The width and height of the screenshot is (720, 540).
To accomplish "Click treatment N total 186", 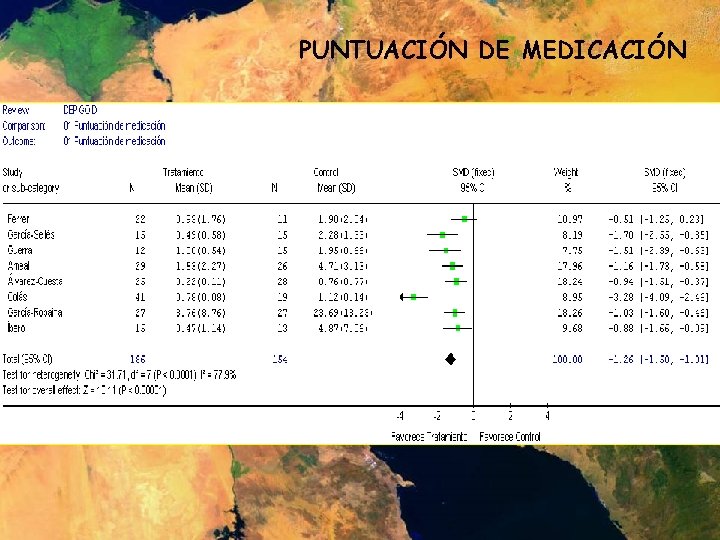I will click(138, 359).
